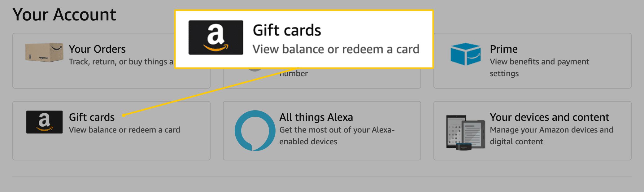The height and width of the screenshot is (192, 644).
Task: Open All things Alexa
Action: click(x=316, y=117)
